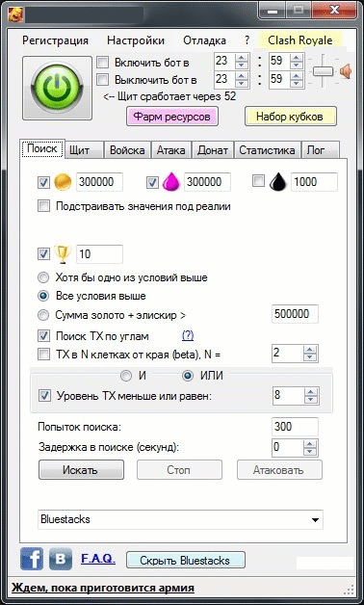Click the gold amount field 300000

point(99,182)
